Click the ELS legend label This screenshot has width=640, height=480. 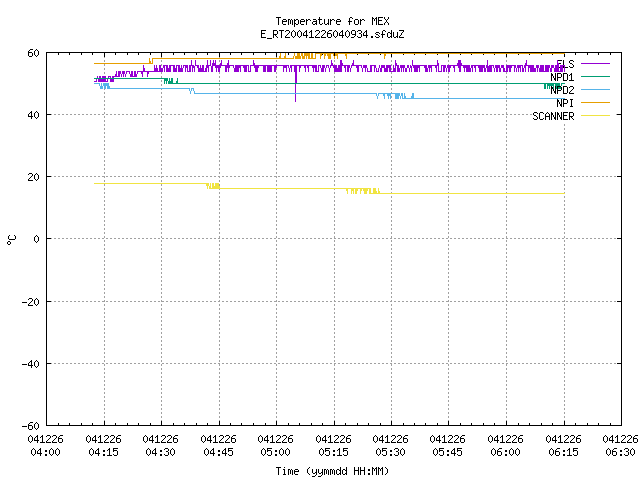click(x=565, y=64)
